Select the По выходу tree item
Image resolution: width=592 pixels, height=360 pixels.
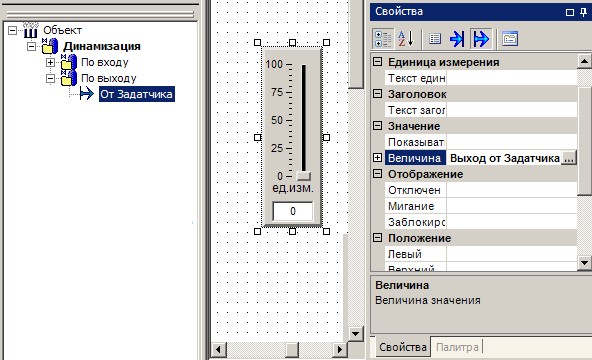[109, 78]
